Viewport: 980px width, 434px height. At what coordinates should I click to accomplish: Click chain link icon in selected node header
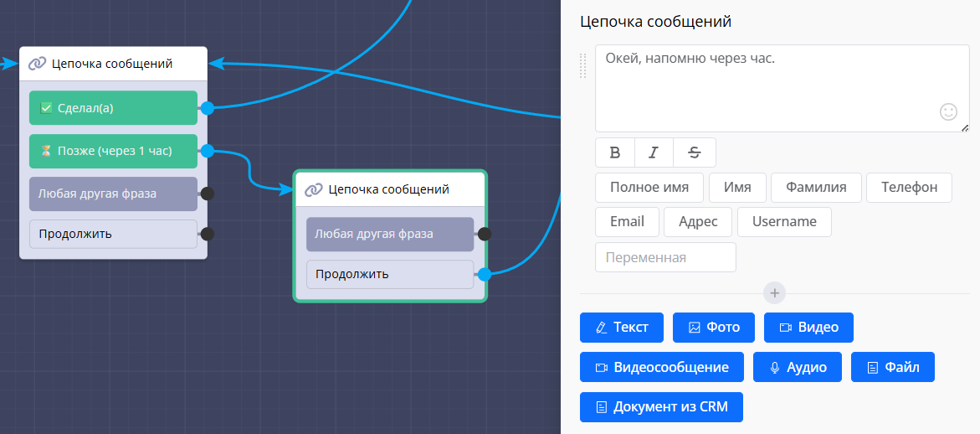[x=314, y=190]
